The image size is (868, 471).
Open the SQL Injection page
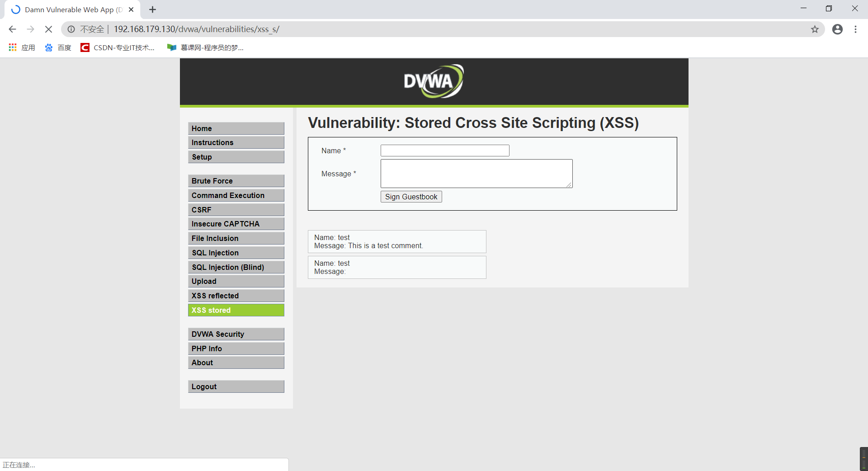(236, 253)
